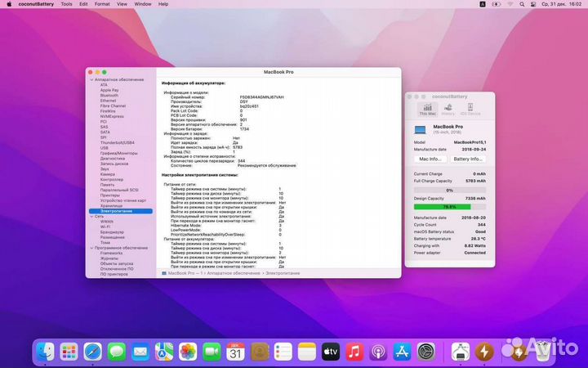
Task: Open the Format menu
Action: (x=102, y=4)
